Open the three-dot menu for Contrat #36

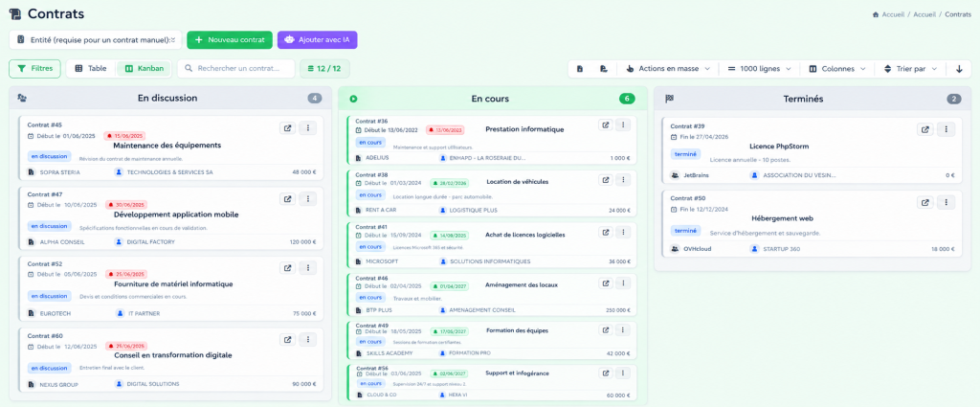[622, 124]
